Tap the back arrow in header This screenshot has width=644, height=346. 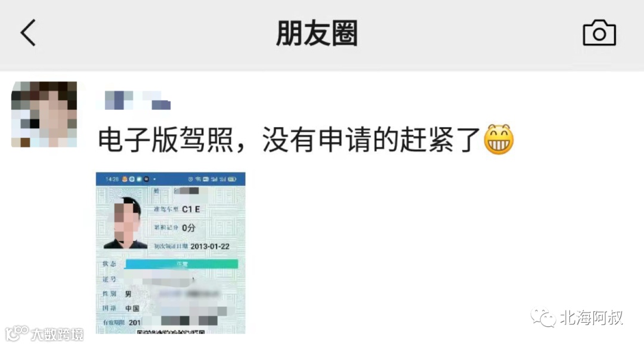(29, 32)
